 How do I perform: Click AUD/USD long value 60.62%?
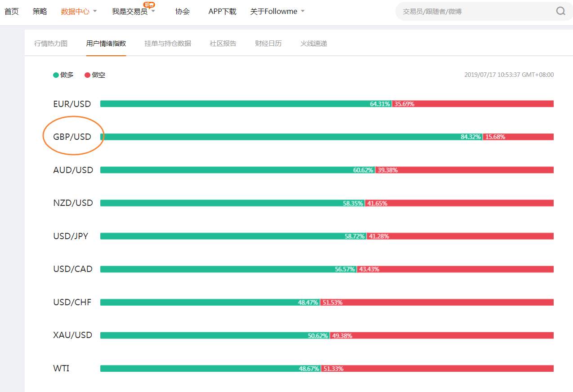tap(363, 170)
